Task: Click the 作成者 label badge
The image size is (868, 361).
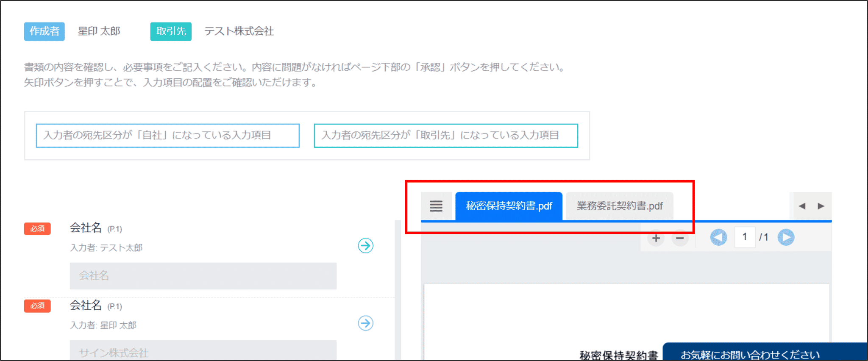Action: coord(44,31)
